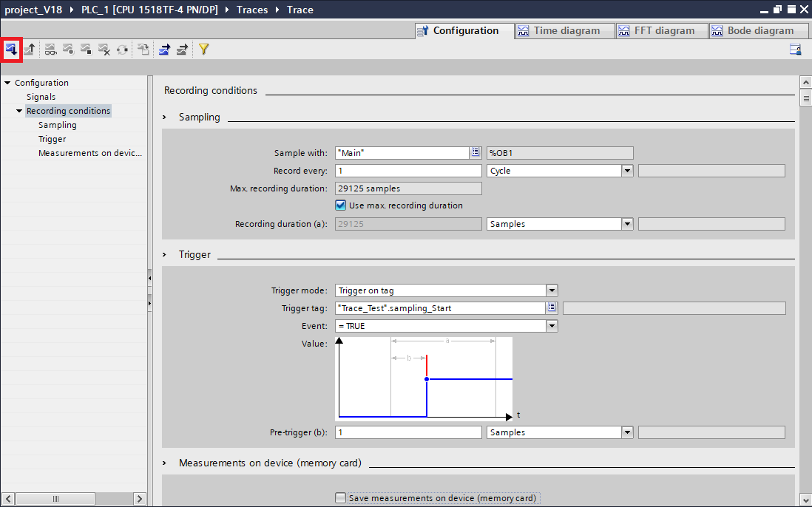Click up arrow of vertical scrollbar

pos(805,82)
